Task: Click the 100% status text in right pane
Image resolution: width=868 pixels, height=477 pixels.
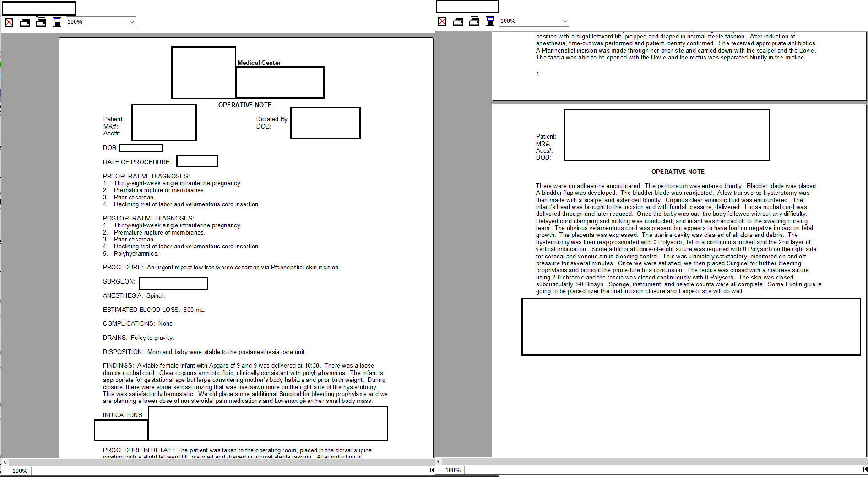Action: click(x=453, y=470)
